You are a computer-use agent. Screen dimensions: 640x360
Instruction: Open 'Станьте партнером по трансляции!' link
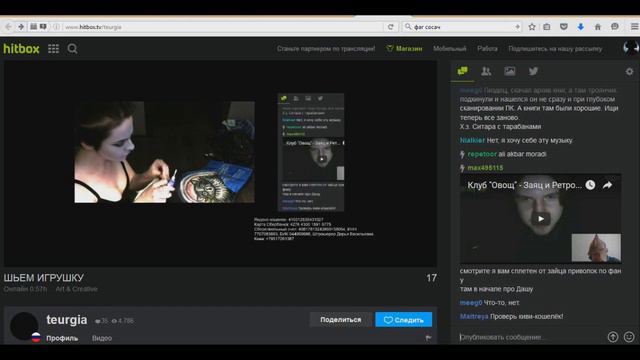pyautogui.click(x=326, y=49)
